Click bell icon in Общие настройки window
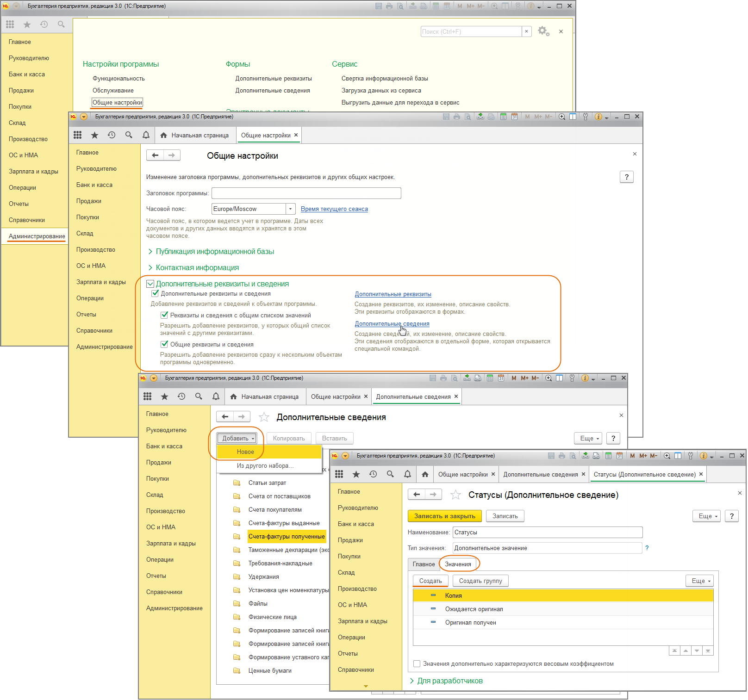Image resolution: width=748 pixels, height=700 pixels. click(146, 135)
